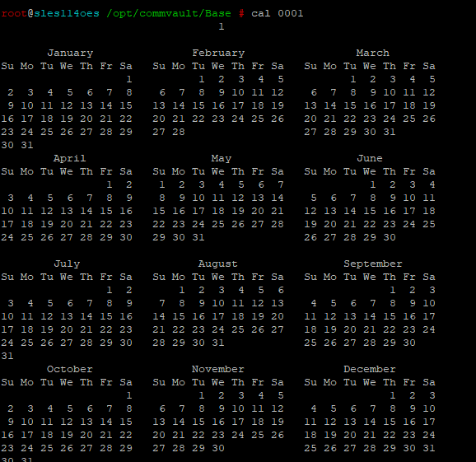
Task: Click the red 'root' username in prompt
Action: coord(14,14)
